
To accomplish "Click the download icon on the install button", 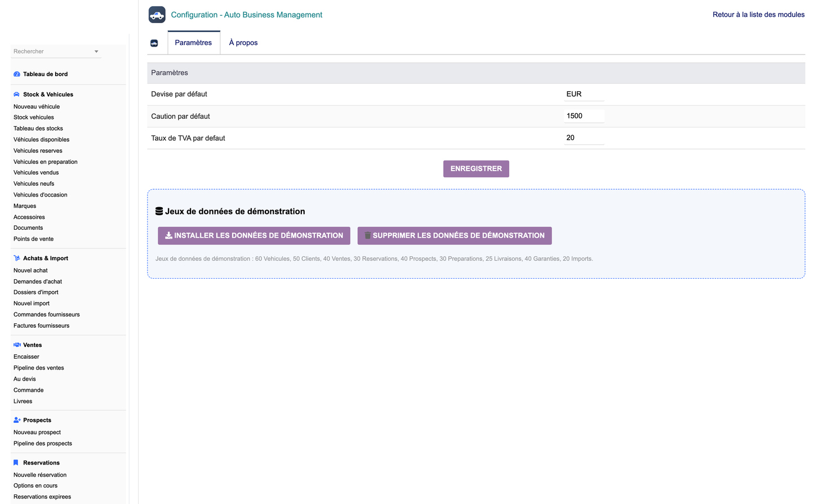I will click(168, 235).
